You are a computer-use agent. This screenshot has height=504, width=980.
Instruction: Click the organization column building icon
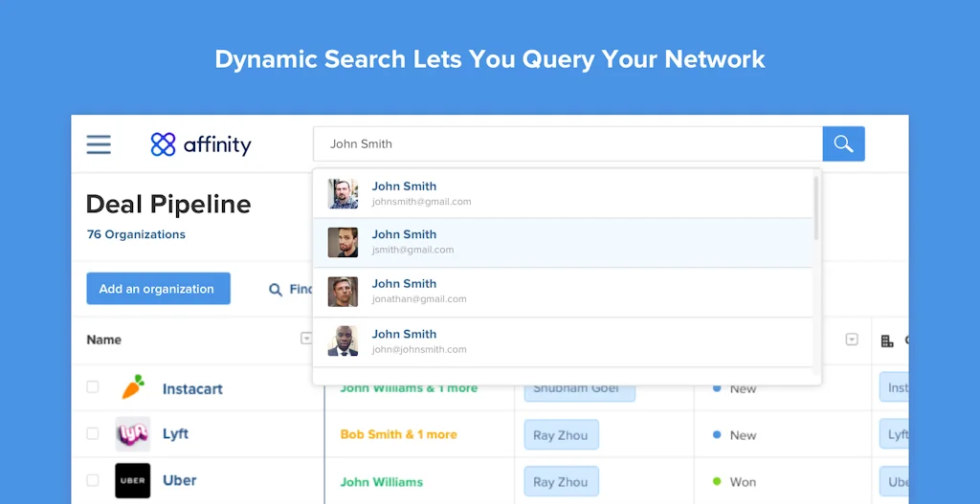click(886, 340)
